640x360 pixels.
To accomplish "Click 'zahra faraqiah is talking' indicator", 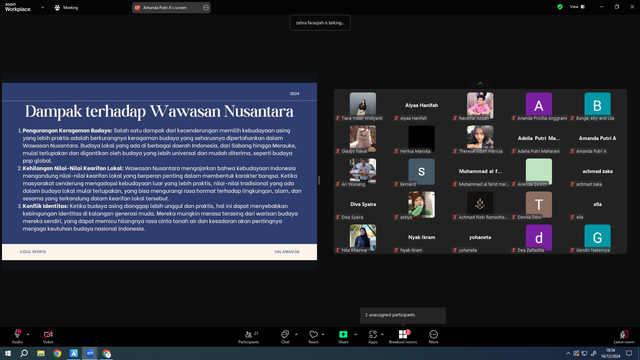I will [x=320, y=23].
